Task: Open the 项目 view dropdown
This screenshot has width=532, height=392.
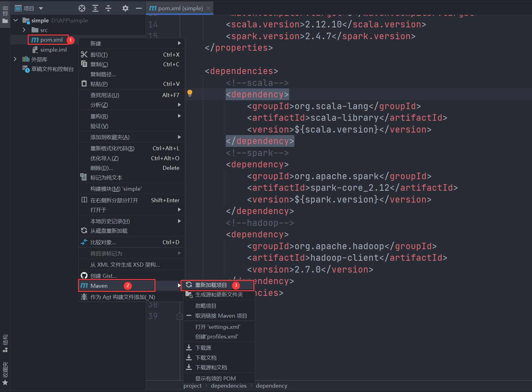Action: [29, 8]
